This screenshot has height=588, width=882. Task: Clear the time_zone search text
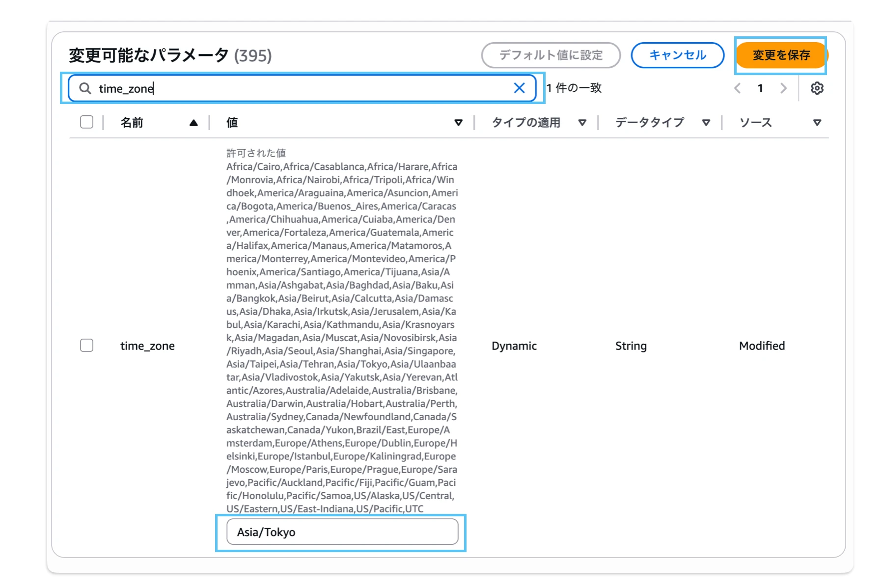[519, 88]
